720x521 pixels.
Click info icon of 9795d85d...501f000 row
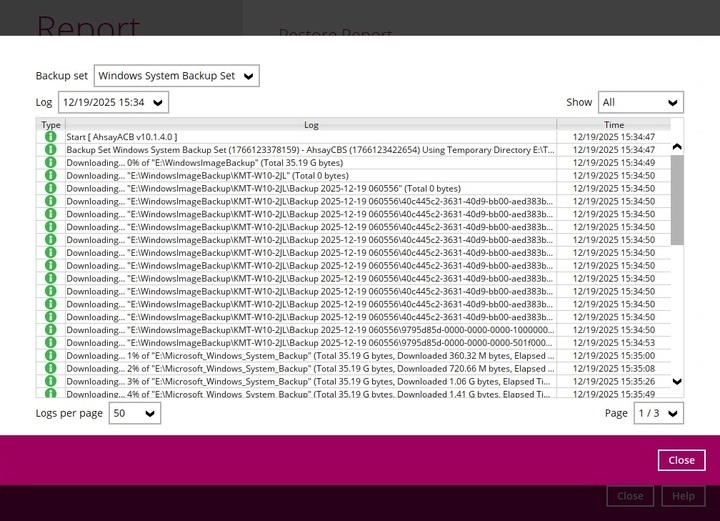(x=51, y=342)
